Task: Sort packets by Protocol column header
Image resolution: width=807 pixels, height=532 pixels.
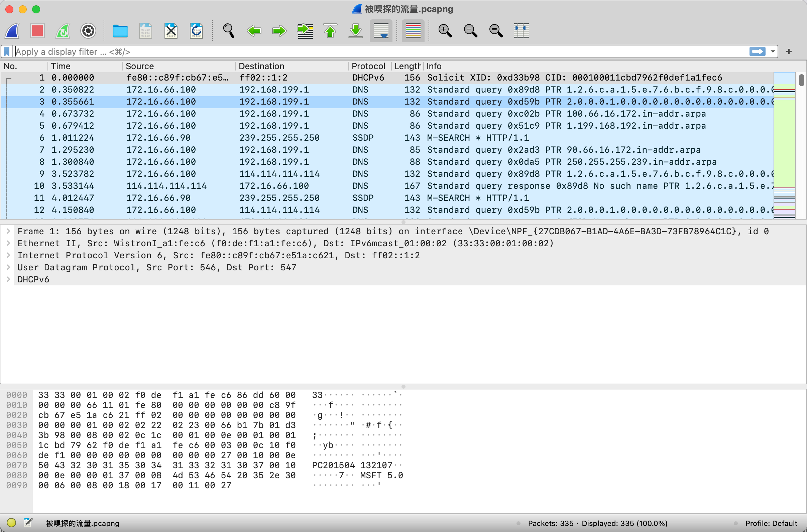Action: pos(368,66)
